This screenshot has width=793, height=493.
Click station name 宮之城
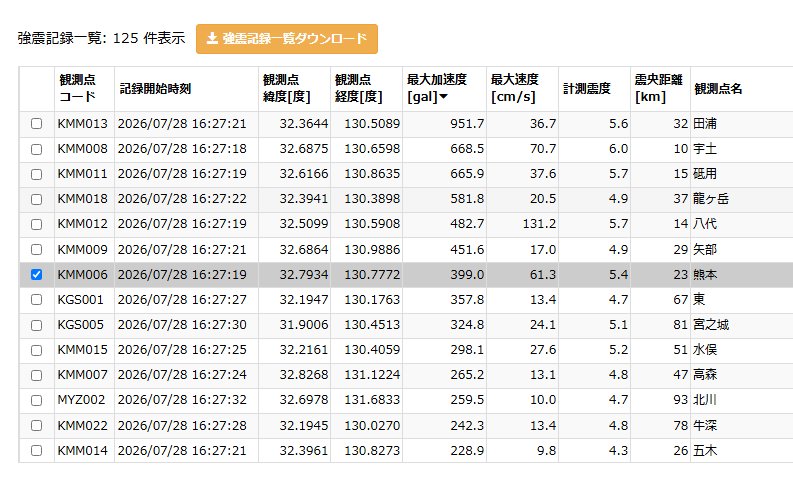click(x=711, y=325)
